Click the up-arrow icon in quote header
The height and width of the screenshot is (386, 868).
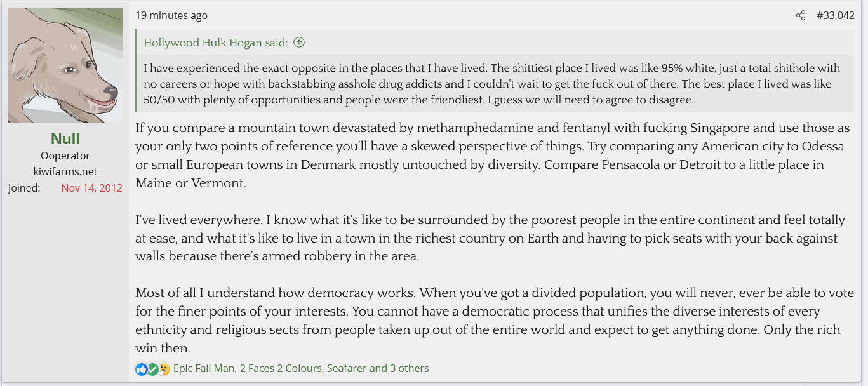point(299,43)
